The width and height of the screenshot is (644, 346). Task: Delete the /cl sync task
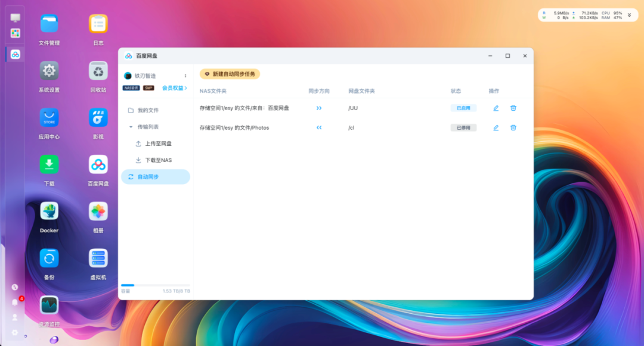click(x=513, y=128)
